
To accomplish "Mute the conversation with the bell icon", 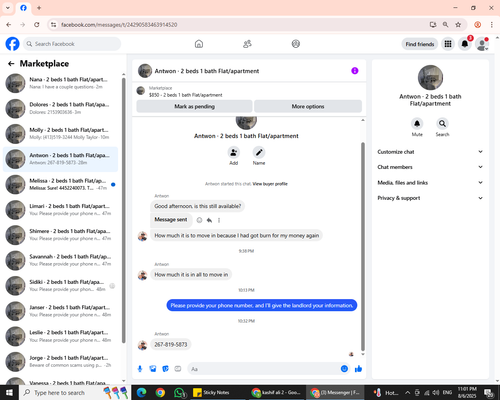I will [417, 123].
